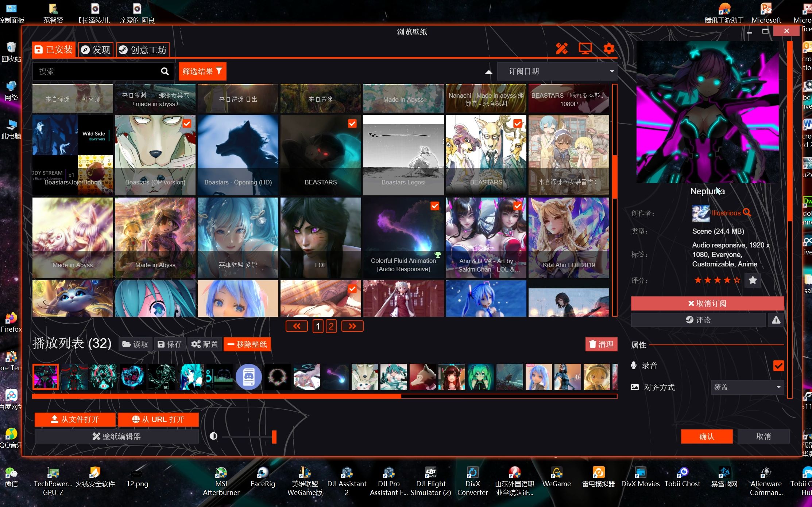Open the 筛选结果 filter panel

(x=202, y=71)
